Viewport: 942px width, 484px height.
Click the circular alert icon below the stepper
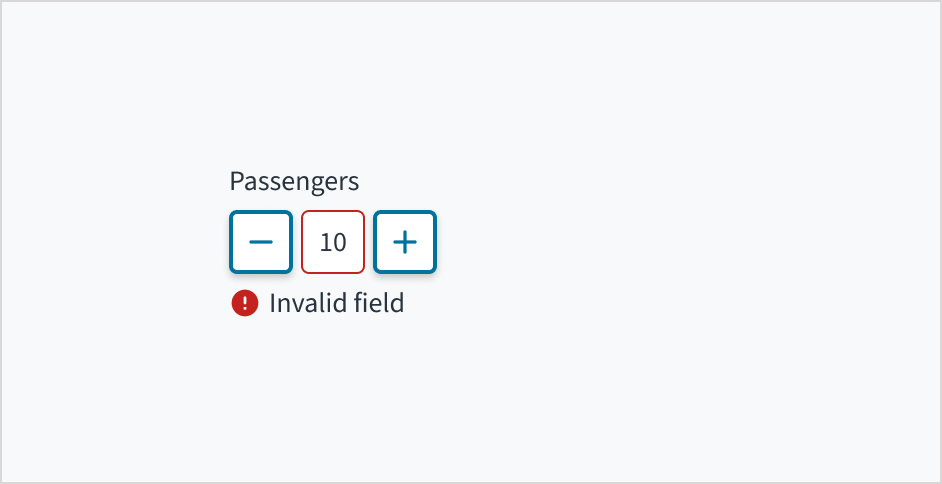click(245, 303)
